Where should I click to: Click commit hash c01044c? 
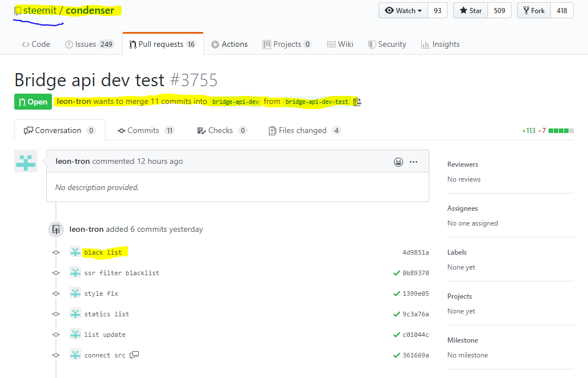pyautogui.click(x=416, y=335)
